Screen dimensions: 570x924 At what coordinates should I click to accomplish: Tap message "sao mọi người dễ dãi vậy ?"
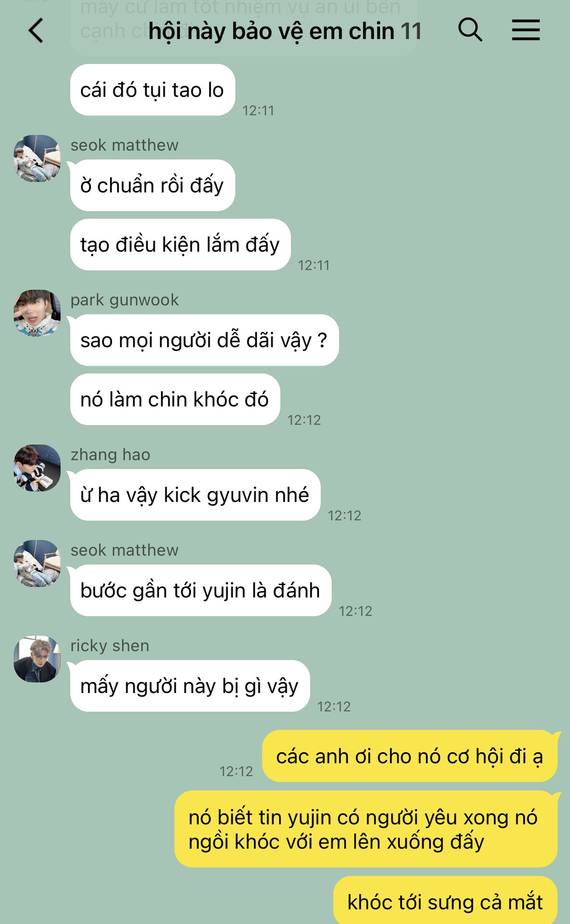[x=204, y=340]
